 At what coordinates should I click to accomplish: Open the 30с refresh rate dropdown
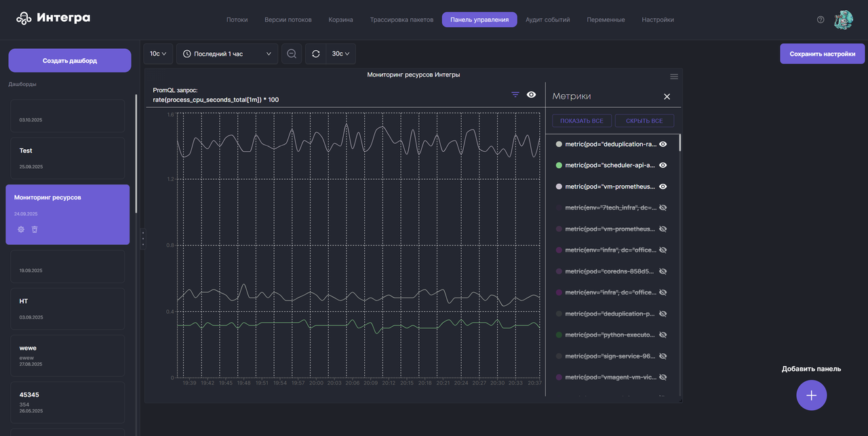pos(341,54)
